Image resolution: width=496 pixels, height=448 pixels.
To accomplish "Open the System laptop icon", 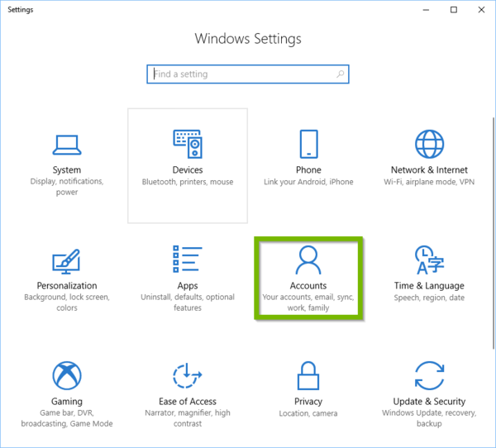I will [67, 145].
